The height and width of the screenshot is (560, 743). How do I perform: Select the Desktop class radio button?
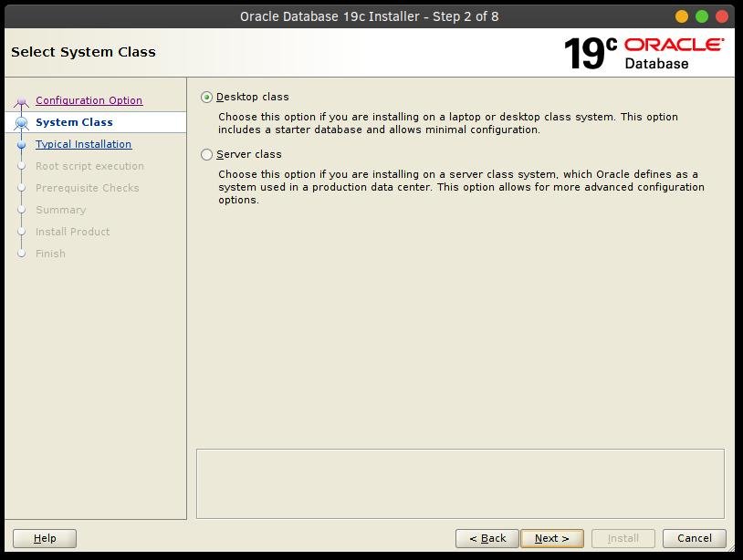[x=206, y=97]
